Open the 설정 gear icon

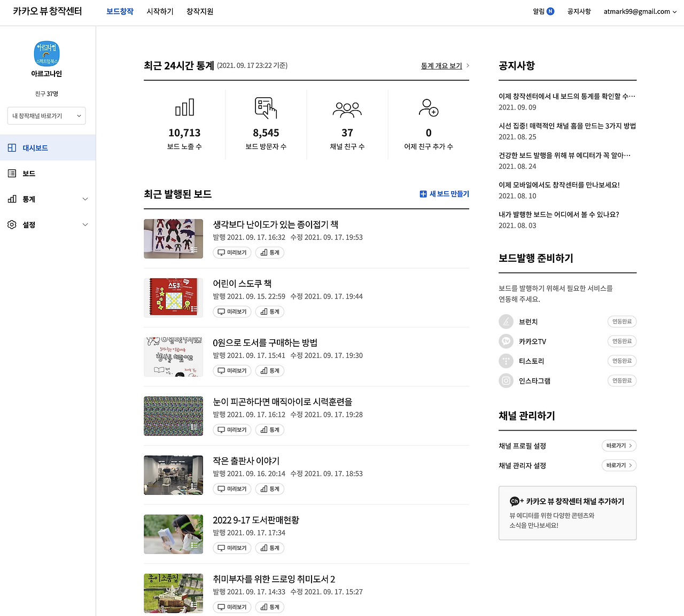[12, 224]
